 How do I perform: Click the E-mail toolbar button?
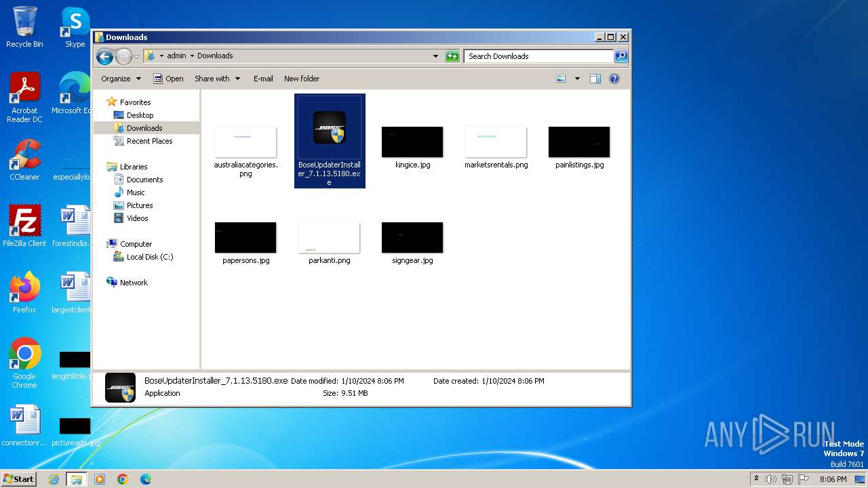coord(263,79)
